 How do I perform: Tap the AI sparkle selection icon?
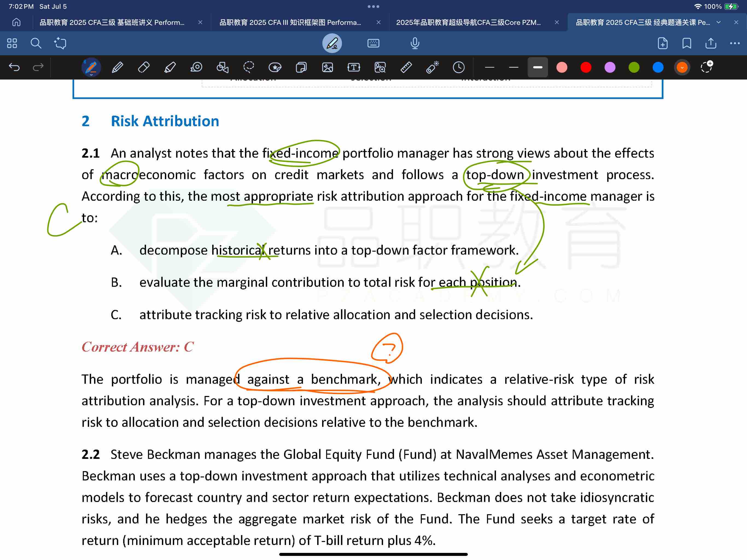[x=60, y=43]
